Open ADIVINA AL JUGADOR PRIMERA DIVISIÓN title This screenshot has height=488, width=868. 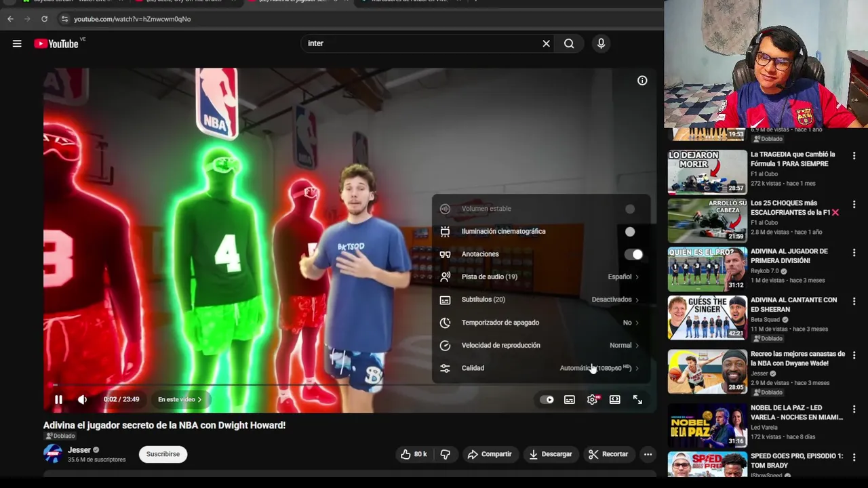789,256
